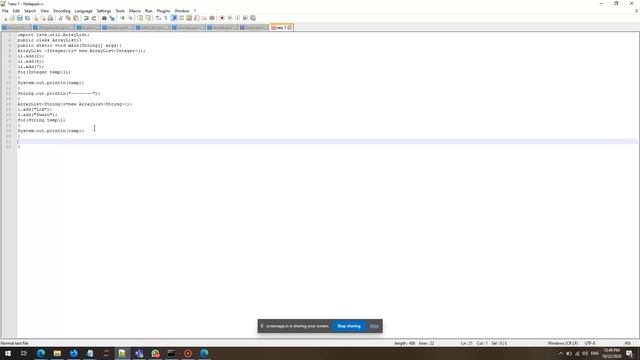The image size is (640, 360).
Task: Open Notepad++ taskbar icon
Action: tap(122, 353)
